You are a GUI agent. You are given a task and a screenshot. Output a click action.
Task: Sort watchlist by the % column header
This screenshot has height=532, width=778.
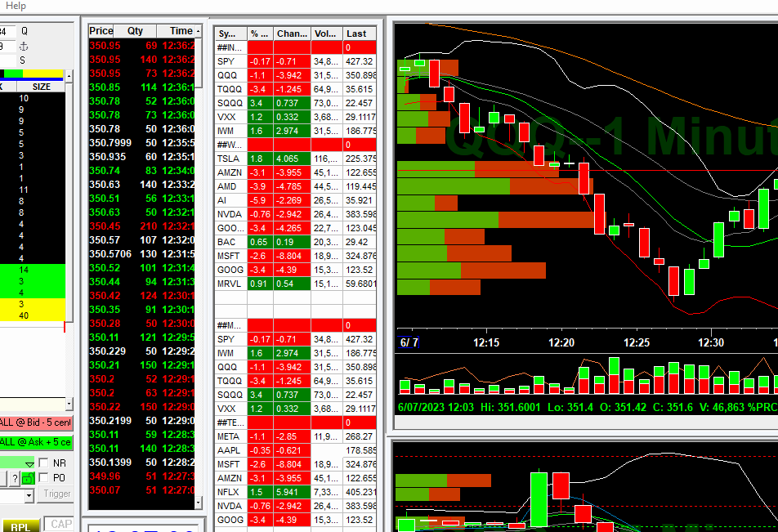[260, 34]
